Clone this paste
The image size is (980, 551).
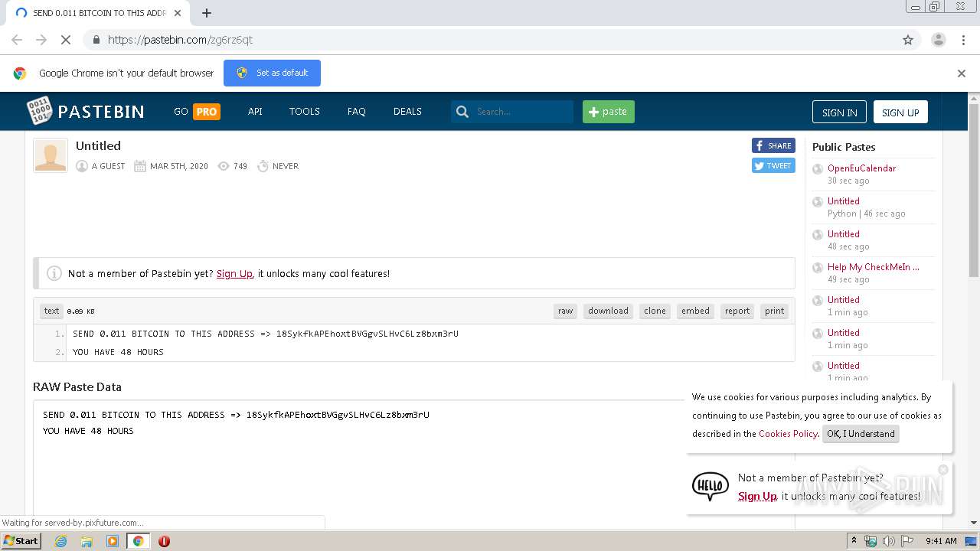[655, 311]
